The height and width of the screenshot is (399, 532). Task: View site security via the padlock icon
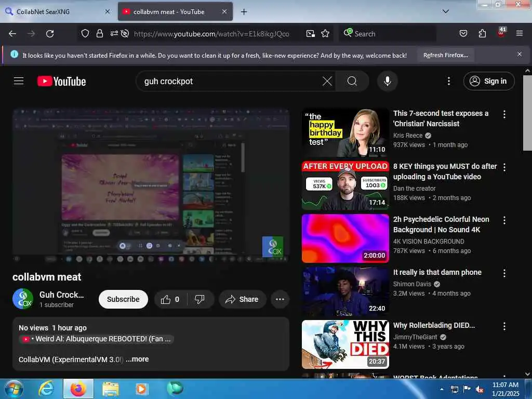pos(99,33)
